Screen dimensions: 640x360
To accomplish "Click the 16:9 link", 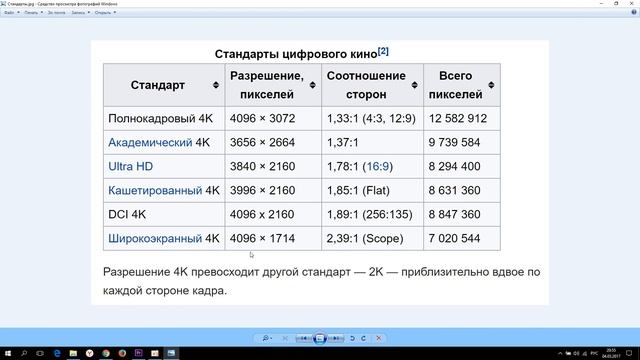I will click(x=378, y=167).
